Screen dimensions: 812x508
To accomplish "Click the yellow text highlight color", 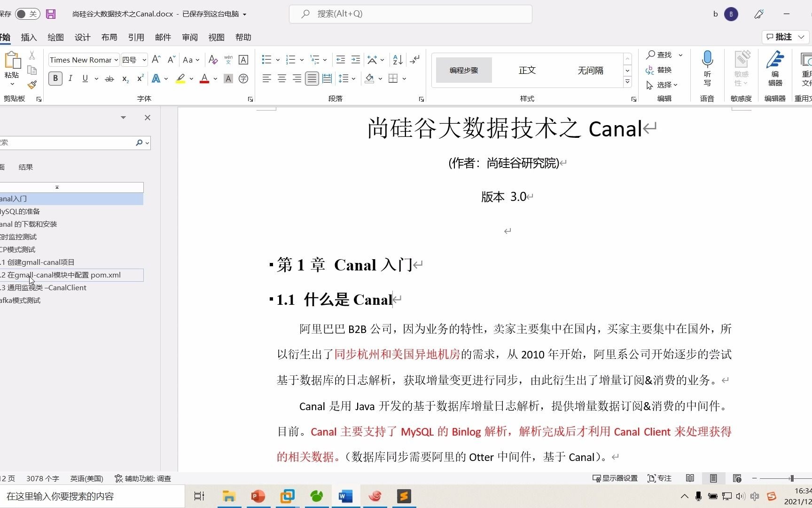I will [180, 79].
